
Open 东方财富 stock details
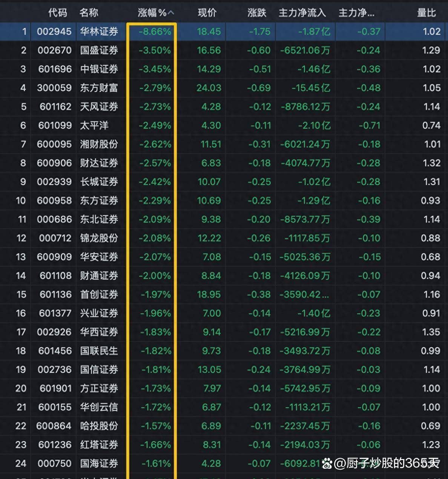(100, 88)
